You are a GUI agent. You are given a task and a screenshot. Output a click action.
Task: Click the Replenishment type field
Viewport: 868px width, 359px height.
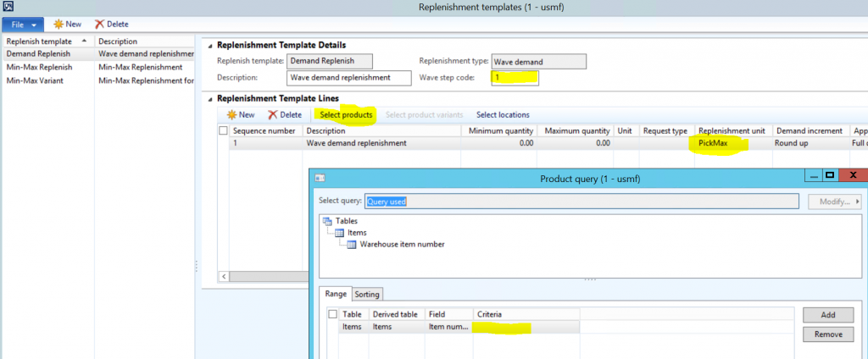tap(538, 62)
